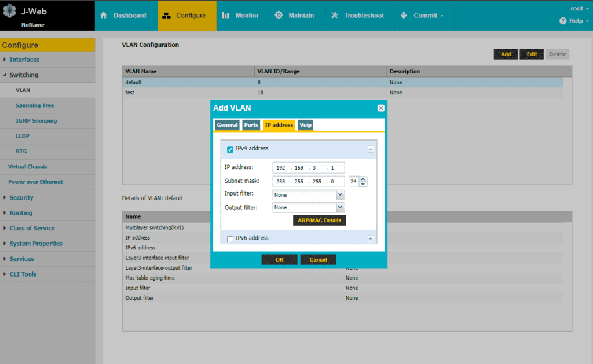
Task: Uncheck the IPv4 address checkbox
Action: [230, 149]
